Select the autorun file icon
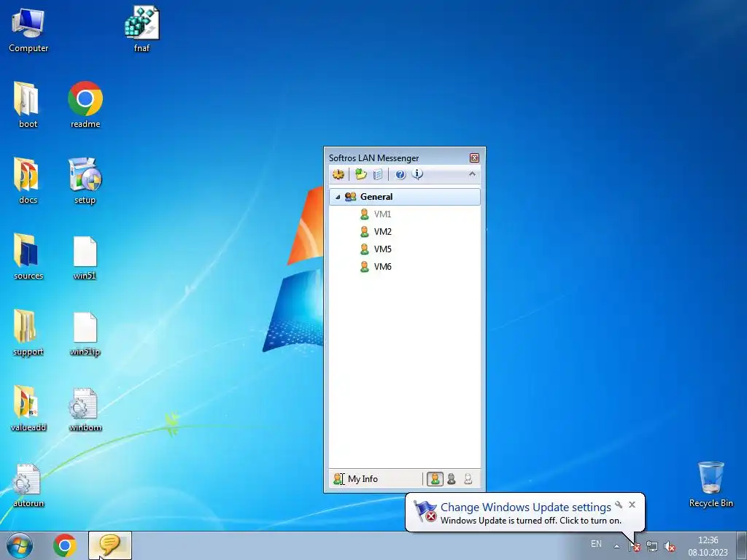The width and height of the screenshot is (747, 560). [x=28, y=484]
